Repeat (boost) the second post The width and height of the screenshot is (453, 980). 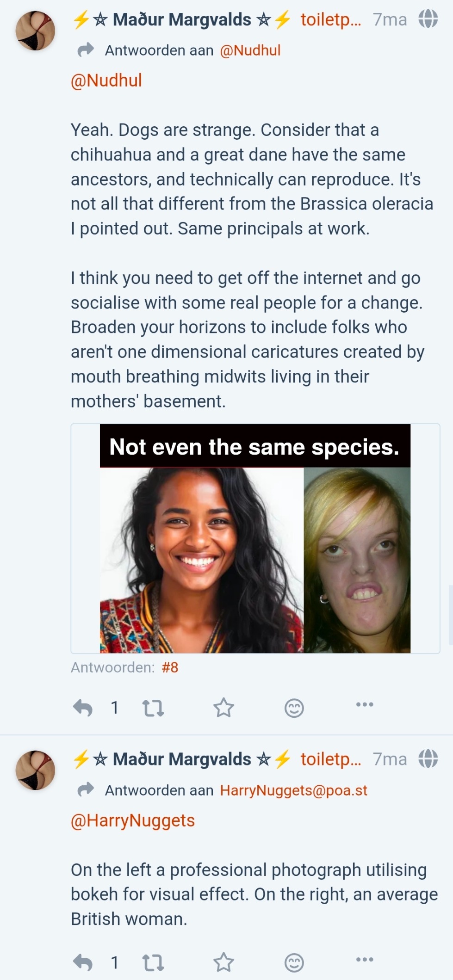pyautogui.click(x=153, y=962)
